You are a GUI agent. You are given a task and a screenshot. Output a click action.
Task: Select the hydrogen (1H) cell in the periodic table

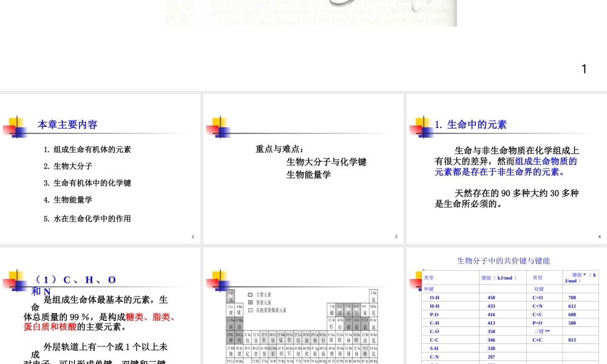pos(231,295)
